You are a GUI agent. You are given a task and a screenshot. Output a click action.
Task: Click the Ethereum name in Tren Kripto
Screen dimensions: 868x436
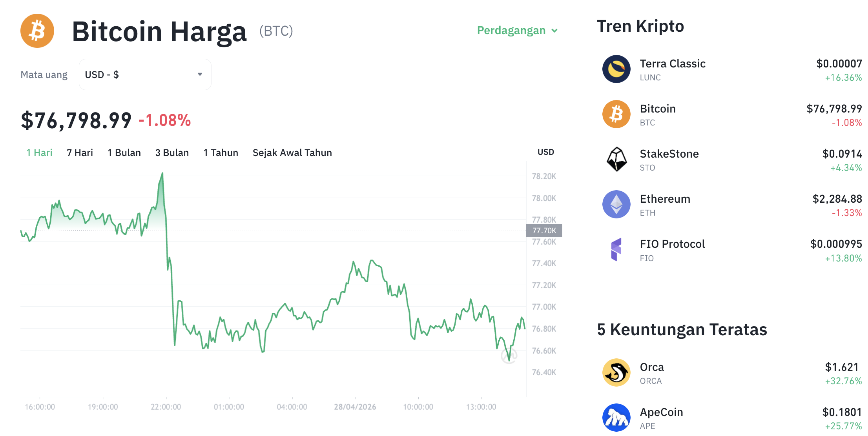[x=665, y=199]
